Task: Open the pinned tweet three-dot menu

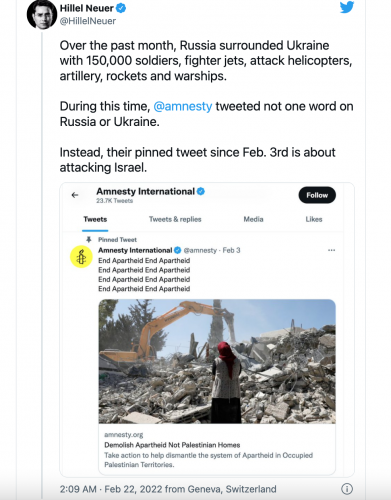Action: (331, 250)
